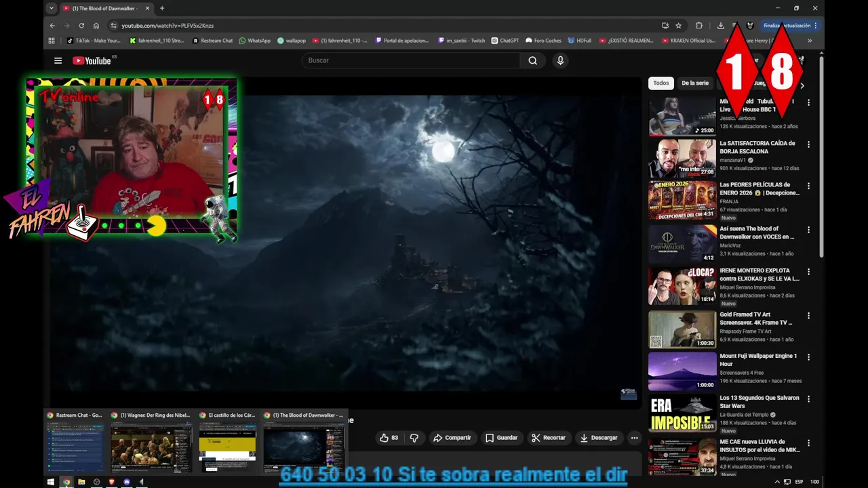Open the Windows Start menu
868x488 pixels.
click(50, 482)
